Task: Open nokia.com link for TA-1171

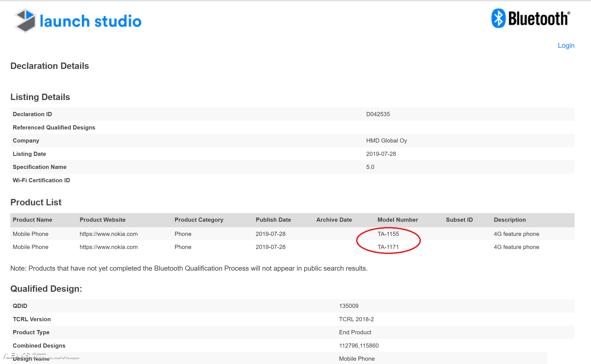Action: [108, 247]
